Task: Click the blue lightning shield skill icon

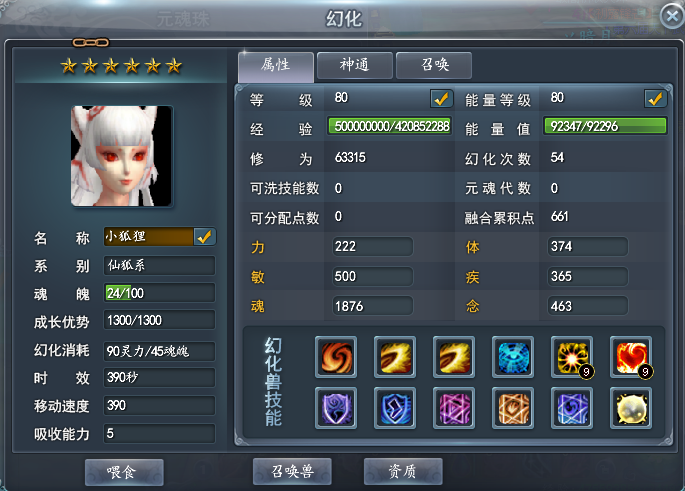Action: tap(395, 408)
